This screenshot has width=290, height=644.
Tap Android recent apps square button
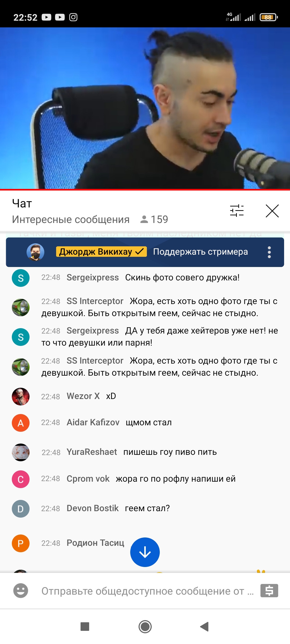click(x=85, y=627)
